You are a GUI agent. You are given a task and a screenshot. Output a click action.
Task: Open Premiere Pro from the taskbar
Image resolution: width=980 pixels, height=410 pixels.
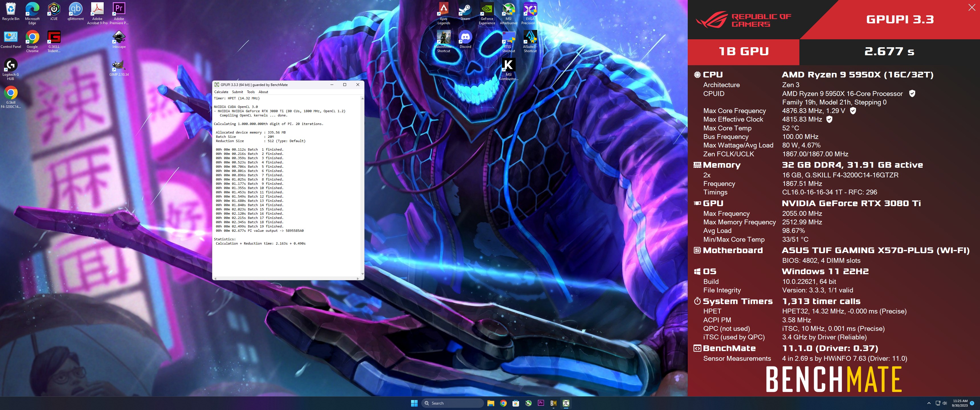tap(541, 403)
